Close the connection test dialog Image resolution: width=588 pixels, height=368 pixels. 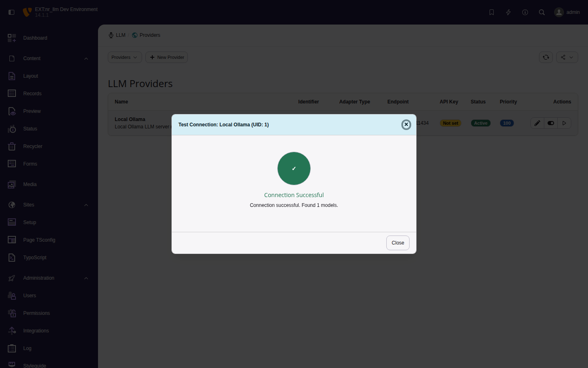click(x=397, y=242)
